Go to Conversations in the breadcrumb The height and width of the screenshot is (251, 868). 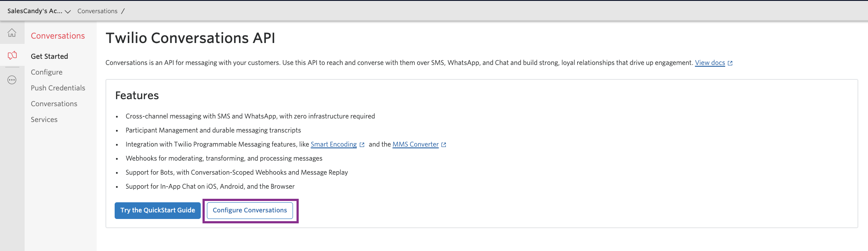pyautogui.click(x=97, y=11)
